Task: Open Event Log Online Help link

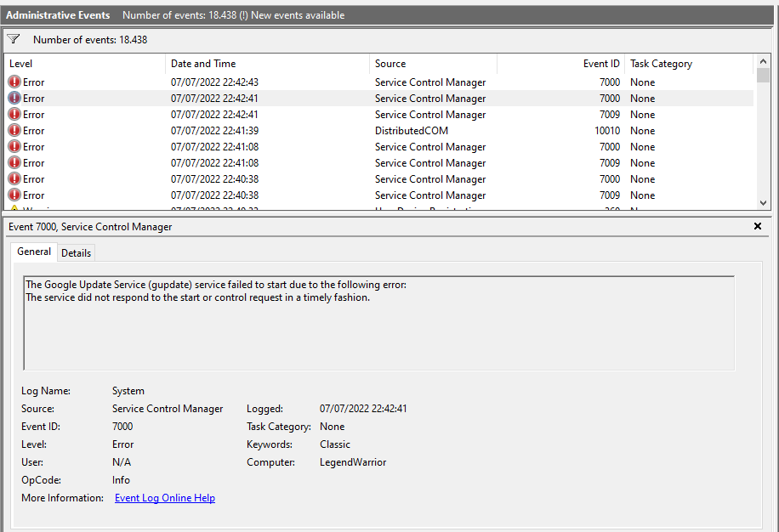Action: coord(165,498)
